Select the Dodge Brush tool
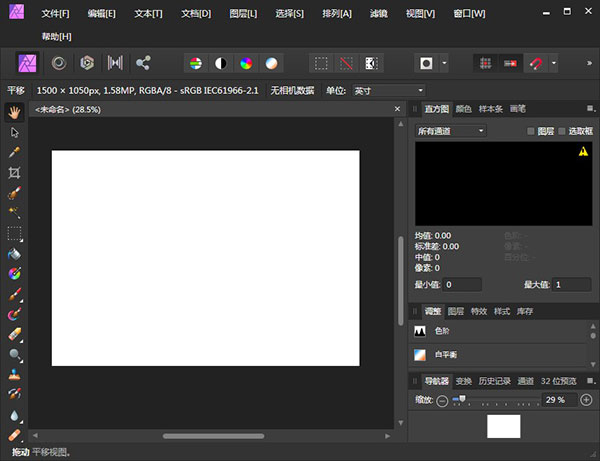Viewport: 600px width, 461px height. click(x=15, y=355)
